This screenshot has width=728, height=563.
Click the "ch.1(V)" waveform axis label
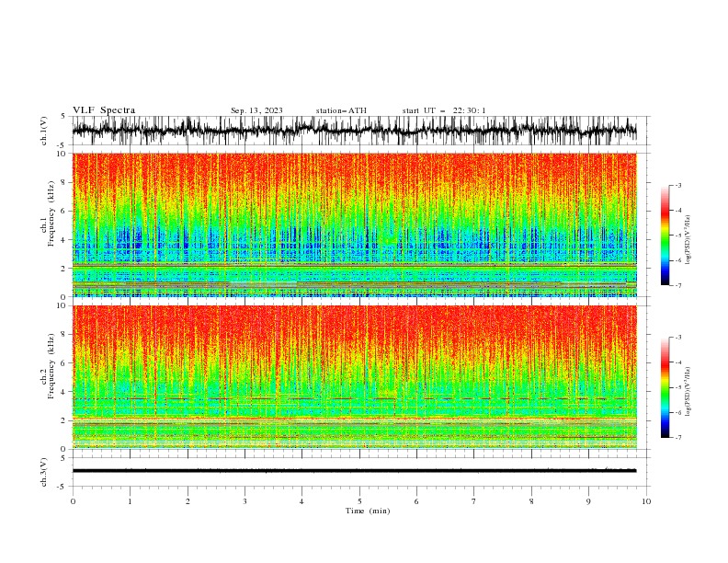click(x=44, y=131)
